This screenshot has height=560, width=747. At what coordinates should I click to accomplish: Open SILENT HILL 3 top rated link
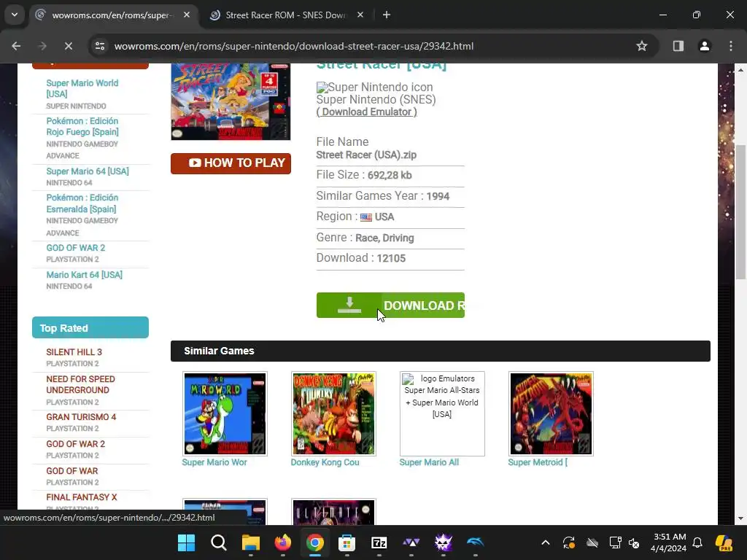[74, 352]
